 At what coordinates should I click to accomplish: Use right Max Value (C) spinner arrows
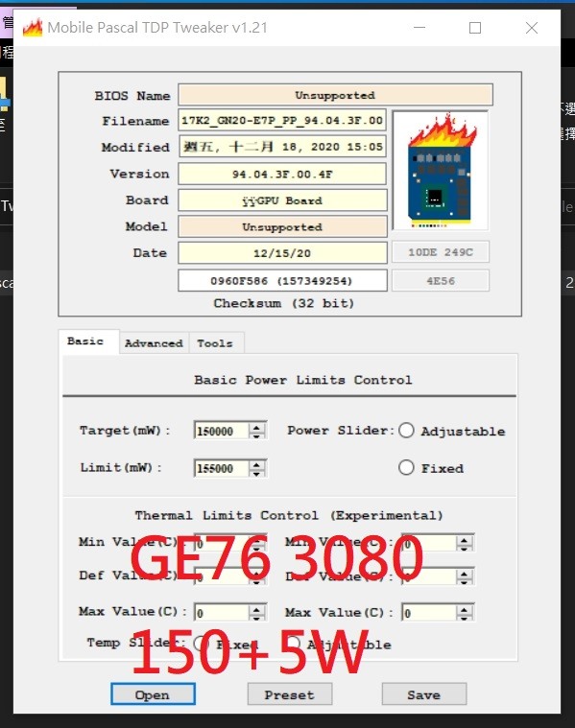(x=465, y=613)
